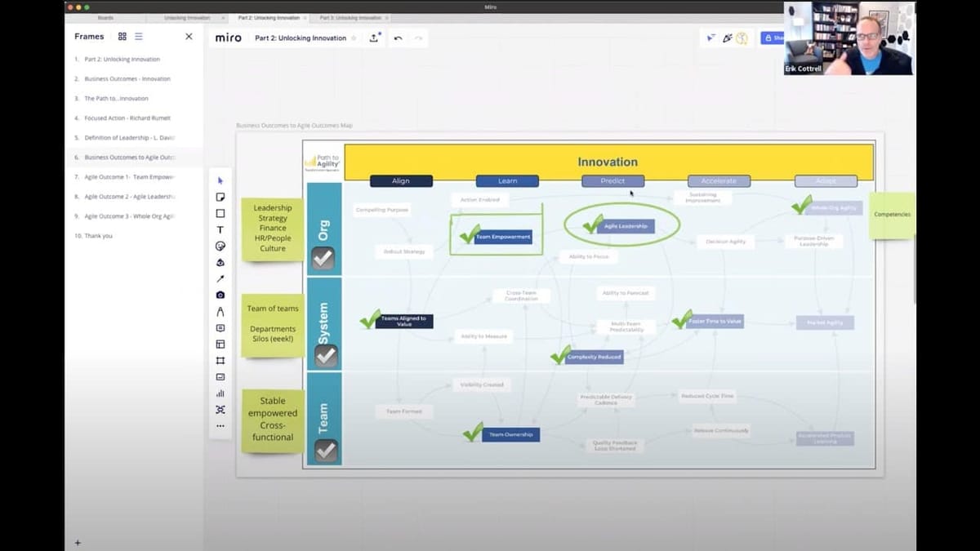Open the reactions picker in the toolbar
Viewport: 980px width, 551px height.
click(742, 37)
